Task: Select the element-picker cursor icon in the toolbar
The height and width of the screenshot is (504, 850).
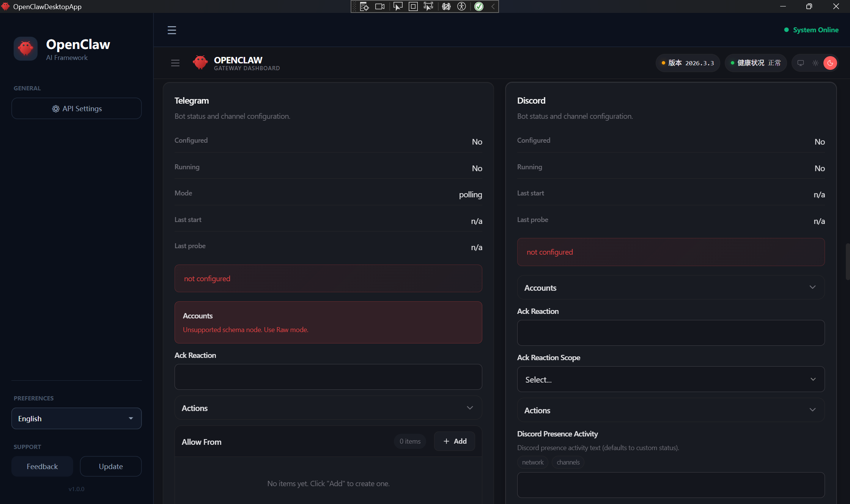Action: (x=398, y=6)
